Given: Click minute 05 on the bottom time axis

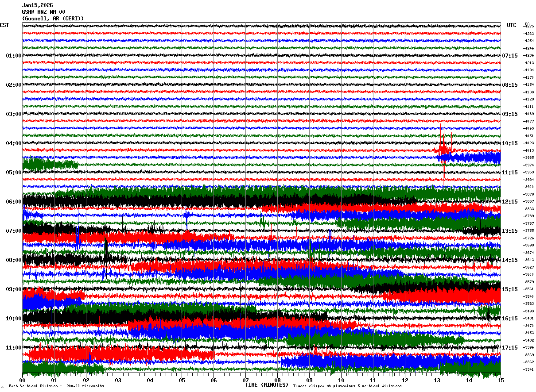Looking at the screenshot, I should pyautogui.click(x=182, y=380).
